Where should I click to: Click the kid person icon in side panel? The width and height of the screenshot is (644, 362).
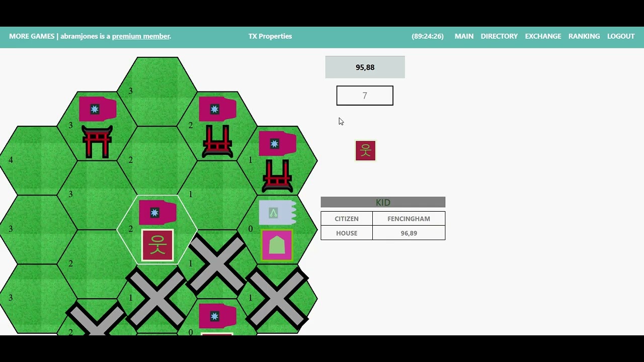tap(365, 151)
